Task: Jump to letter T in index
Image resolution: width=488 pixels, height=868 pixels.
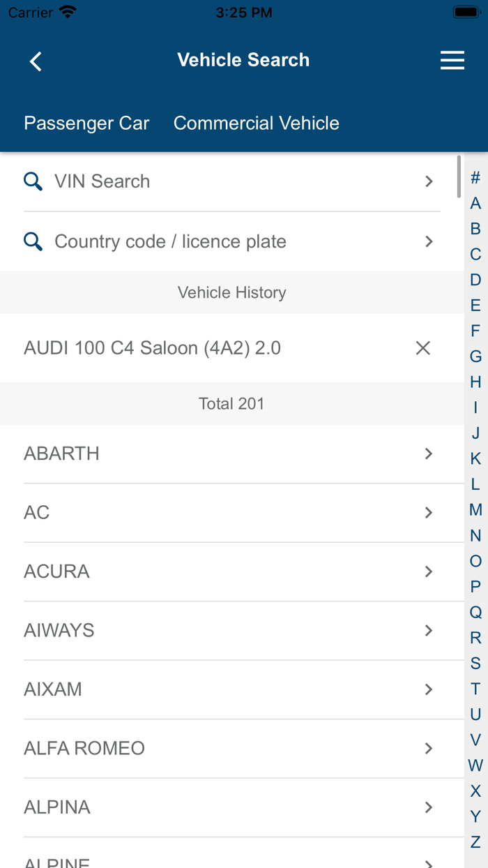Action: [x=475, y=689]
